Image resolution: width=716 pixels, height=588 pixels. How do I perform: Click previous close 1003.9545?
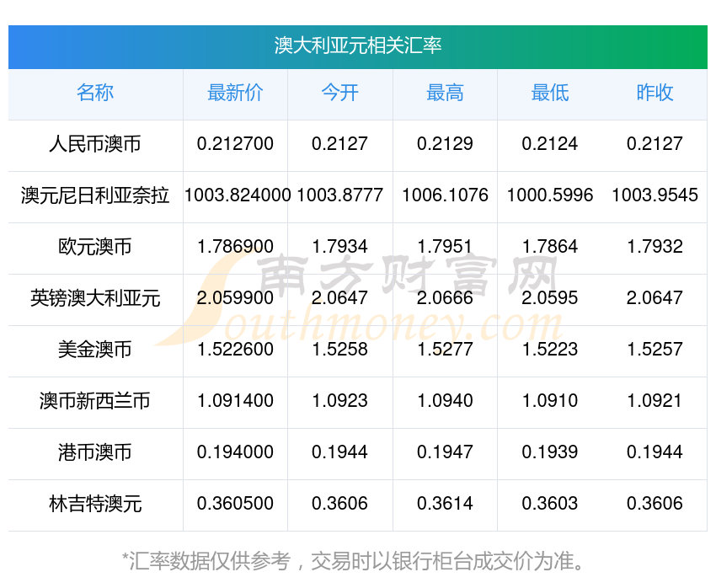[655, 195]
